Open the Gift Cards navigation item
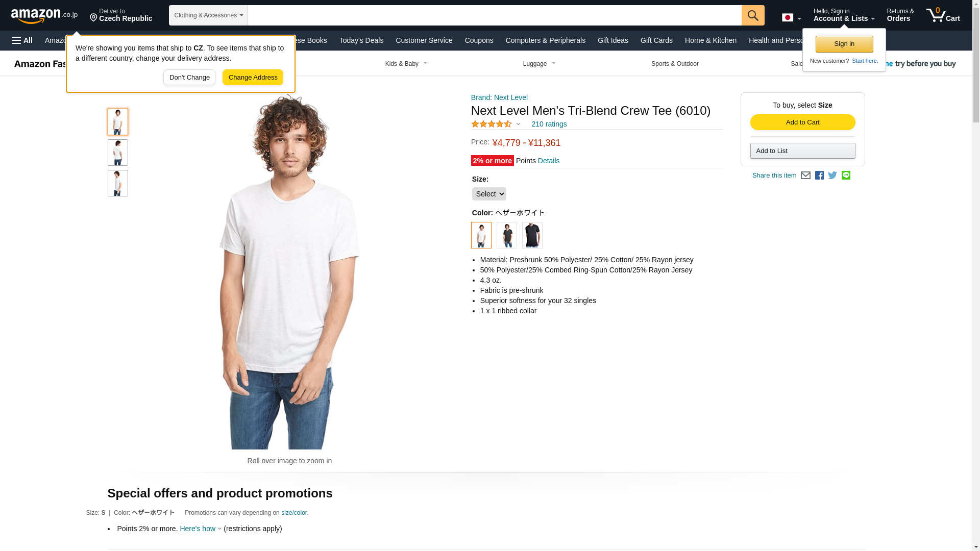This screenshot has width=980, height=551. (x=656, y=40)
